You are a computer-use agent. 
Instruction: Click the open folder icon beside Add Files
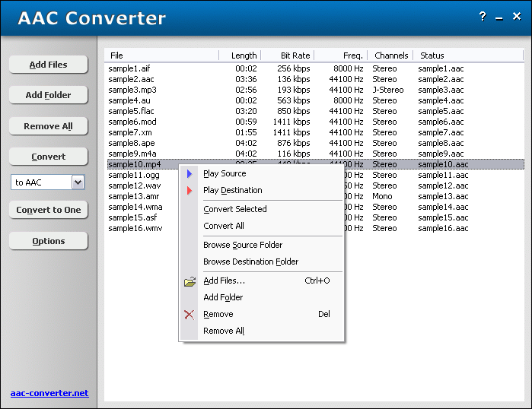tap(190, 281)
